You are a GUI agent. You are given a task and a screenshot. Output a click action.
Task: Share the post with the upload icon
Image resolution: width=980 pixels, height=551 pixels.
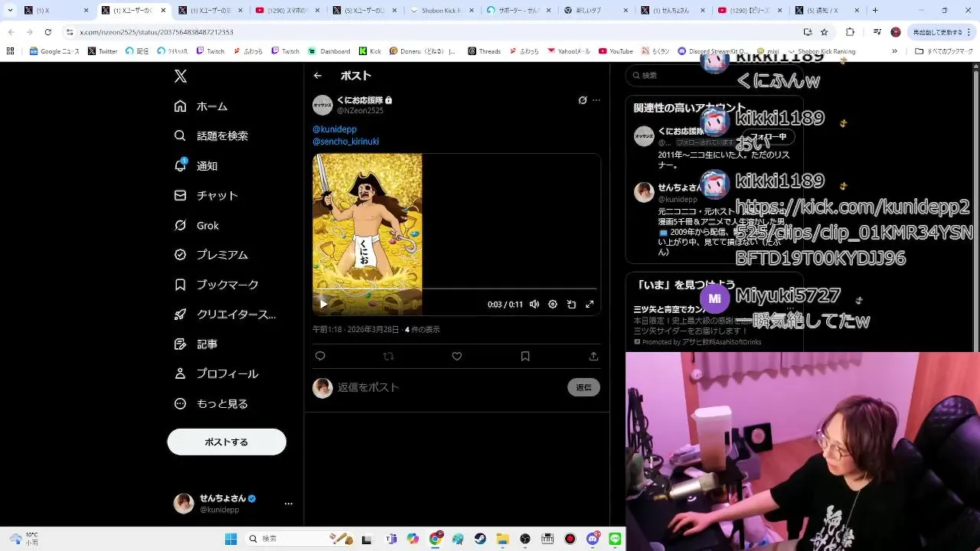(593, 356)
